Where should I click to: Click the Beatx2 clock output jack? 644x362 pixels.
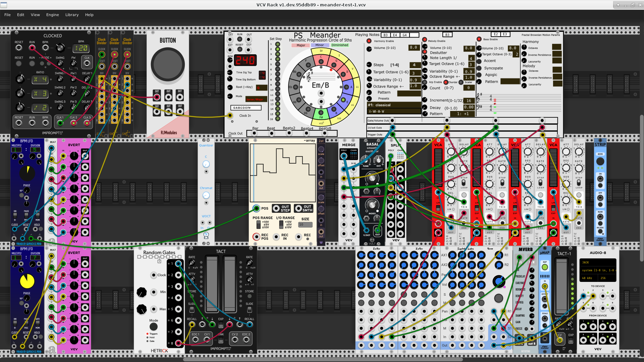click(x=289, y=133)
